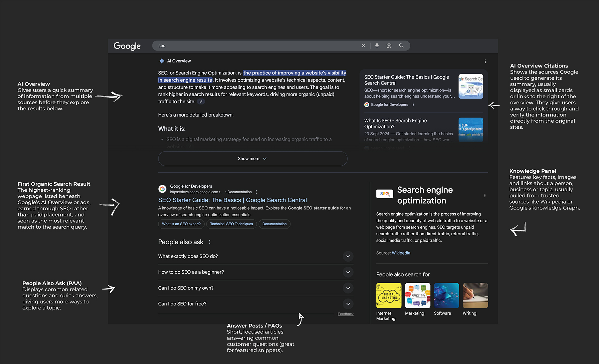The image size is (599, 364).
Task: Click the clear search X icon
Action: pos(363,46)
